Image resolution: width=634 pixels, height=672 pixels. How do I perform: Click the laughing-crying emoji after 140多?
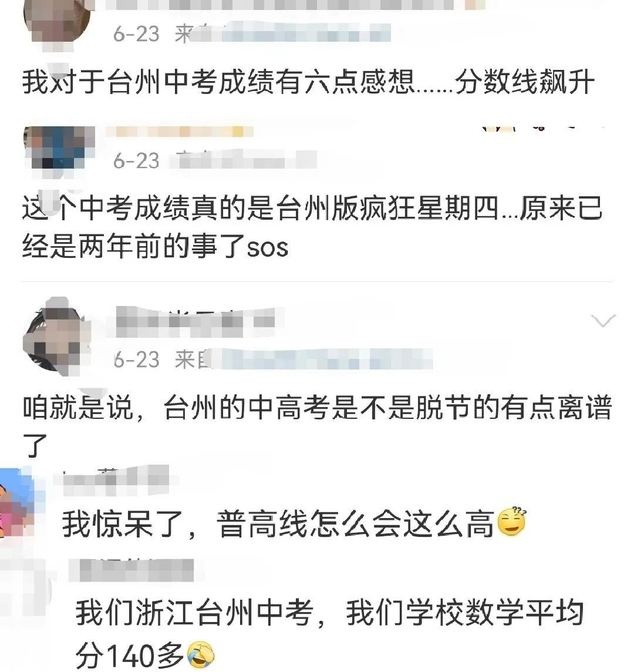[x=201, y=654]
